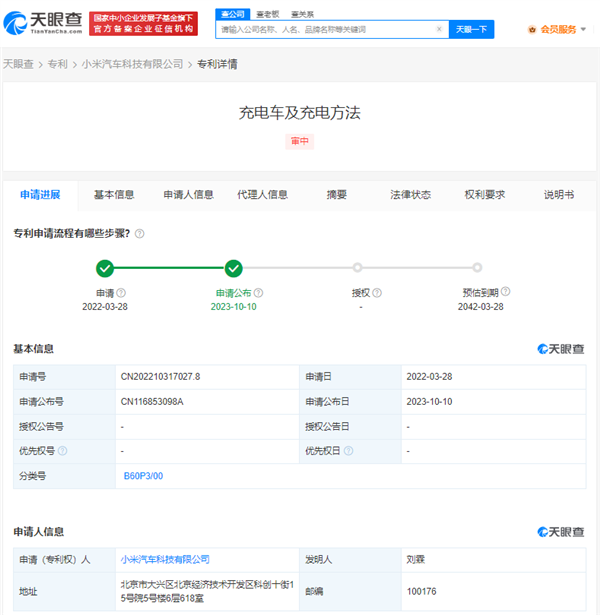Switch to 查老板 search tab
The height and width of the screenshot is (615, 600).
click(x=267, y=14)
